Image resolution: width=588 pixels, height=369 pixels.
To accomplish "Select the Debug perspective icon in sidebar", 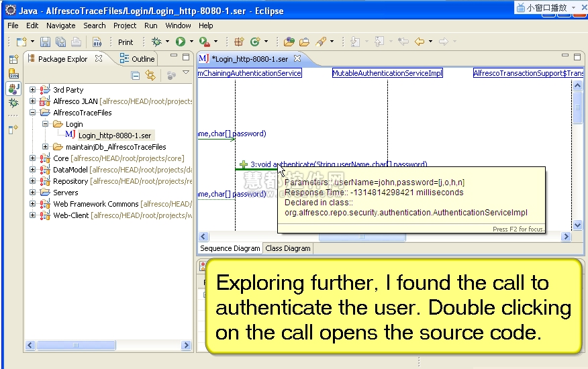I will tap(13, 103).
